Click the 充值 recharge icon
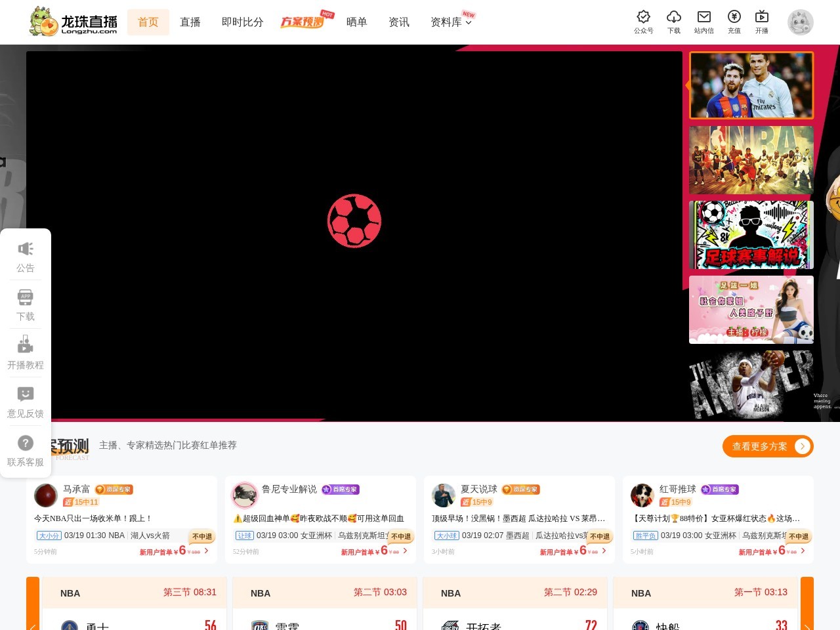Viewport: 840px width, 630px height. (734, 18)
